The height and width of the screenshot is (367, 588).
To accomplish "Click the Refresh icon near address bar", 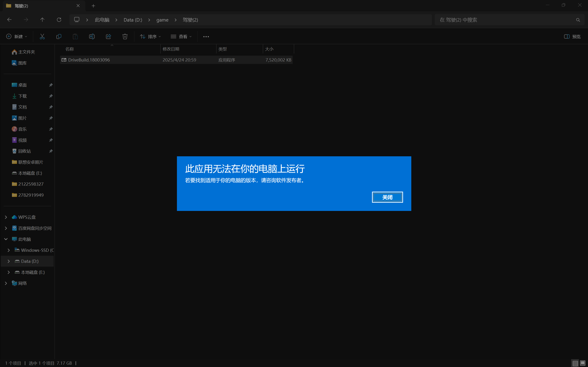I will [59, 20].
